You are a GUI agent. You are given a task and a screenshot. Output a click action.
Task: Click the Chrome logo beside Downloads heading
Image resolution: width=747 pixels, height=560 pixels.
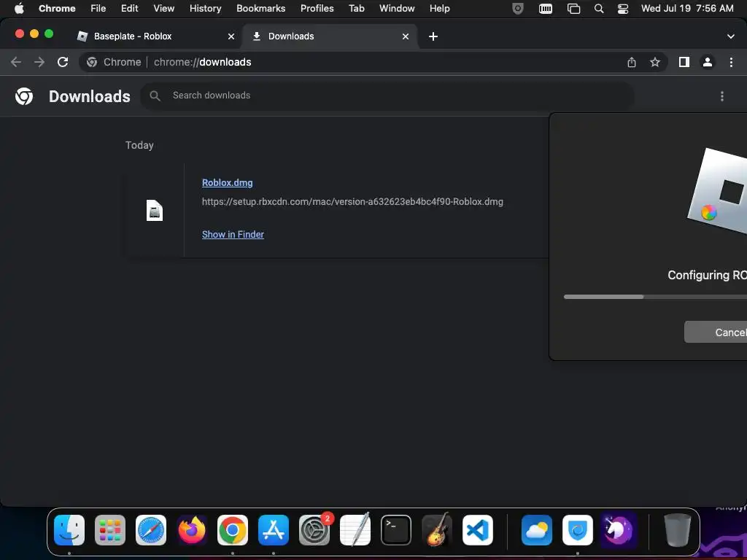coord(24,96)
